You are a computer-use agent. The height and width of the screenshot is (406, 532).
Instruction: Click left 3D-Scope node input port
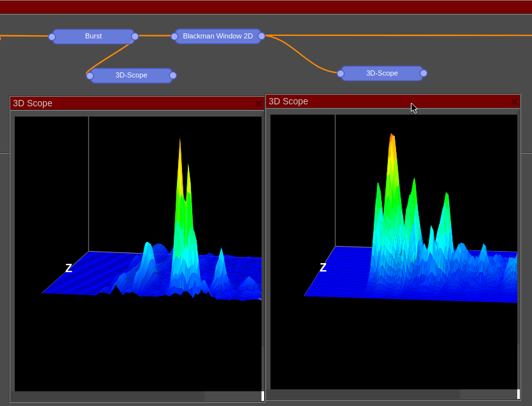click(90, 76)
